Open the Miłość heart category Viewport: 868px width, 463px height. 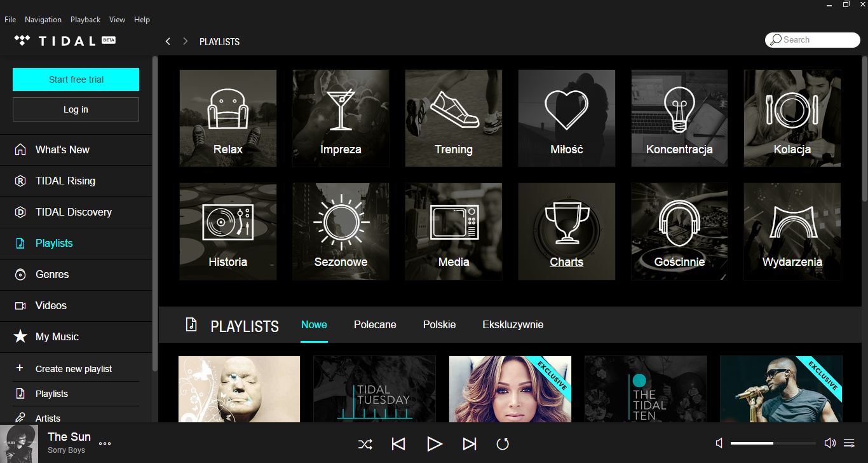(567, 118)
